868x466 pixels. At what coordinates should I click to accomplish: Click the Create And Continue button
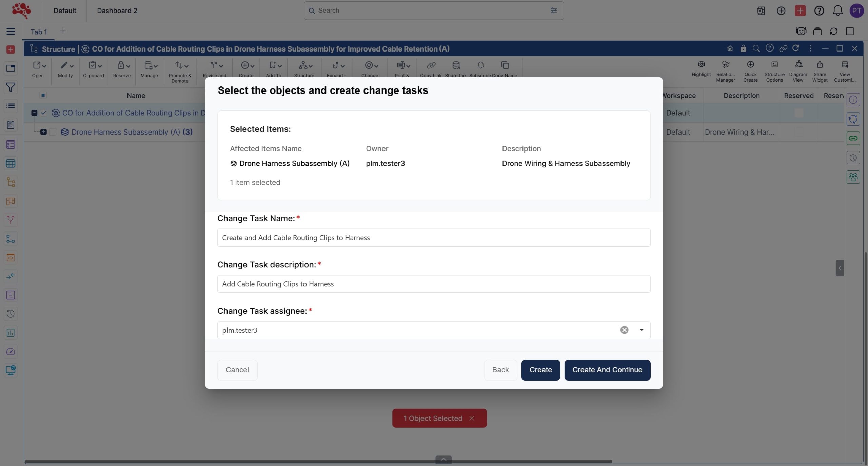pyautogui.click(x=607, y=370)
